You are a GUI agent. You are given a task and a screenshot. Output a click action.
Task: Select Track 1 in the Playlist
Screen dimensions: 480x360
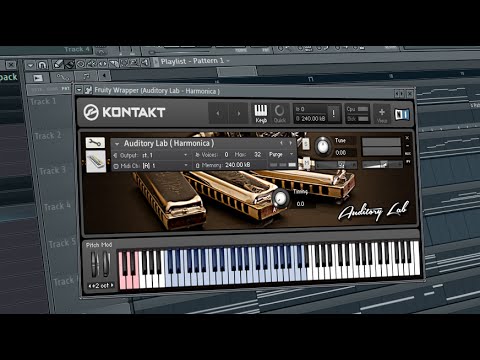tap(43, 101)
